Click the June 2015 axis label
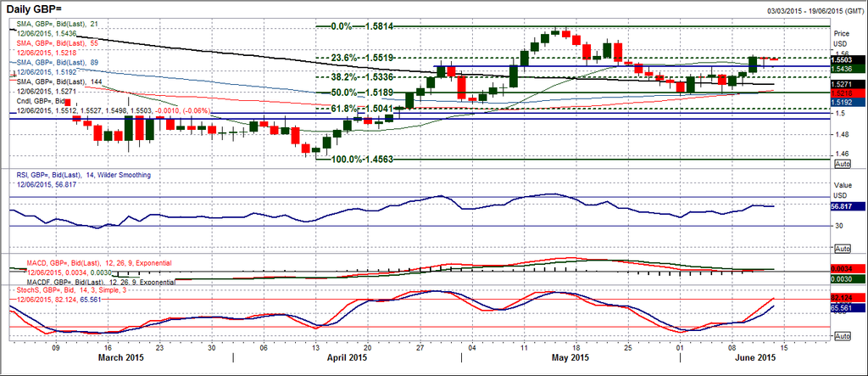Viewport: 868px width, 376px height. (754, 357)
